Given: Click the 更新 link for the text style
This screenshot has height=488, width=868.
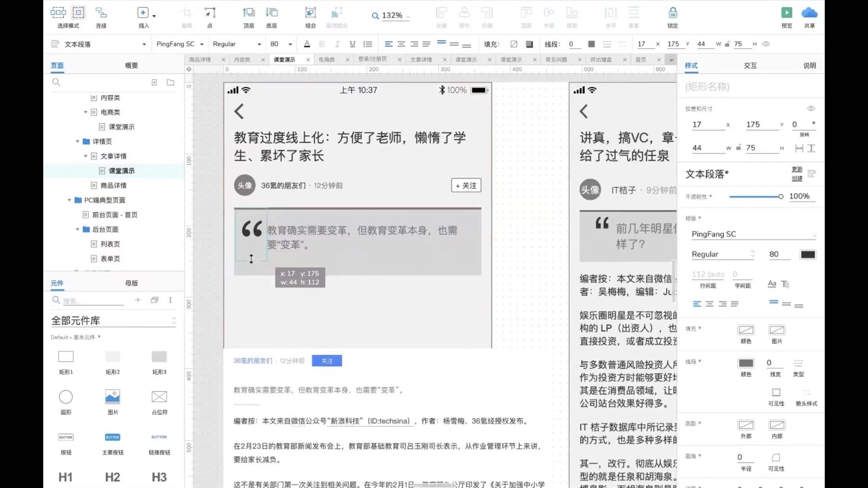Looking at the screenshot, I should point(797,169).
